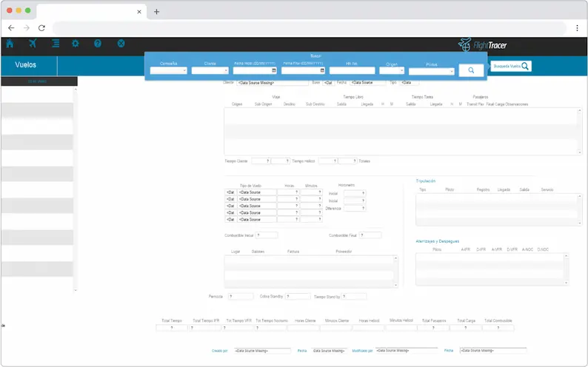Open the airplane flights icon
Image resolution: width=588 pixels, height=367 pixels.
(33, 44)
